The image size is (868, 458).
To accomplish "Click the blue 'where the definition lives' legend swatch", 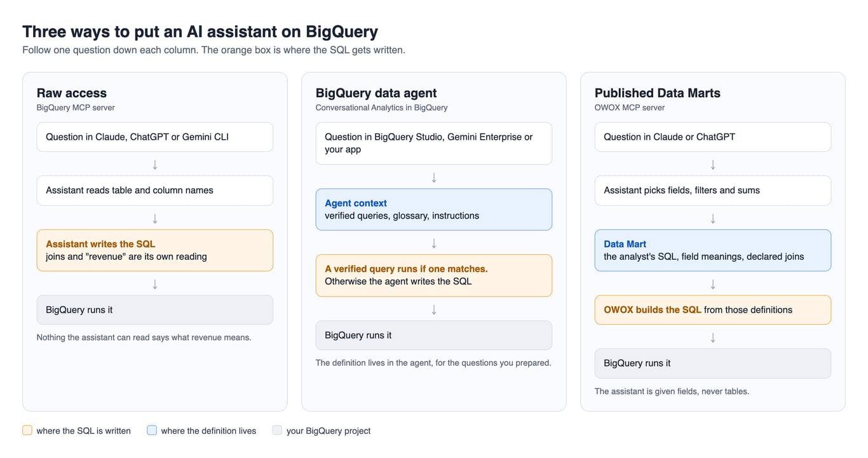I will 152,430.
